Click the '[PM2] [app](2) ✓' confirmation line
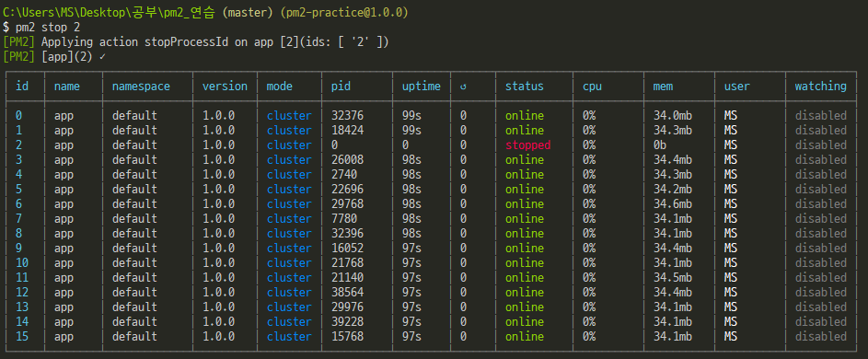The height and width of the screenshot is (359, 868). [54, 56]
